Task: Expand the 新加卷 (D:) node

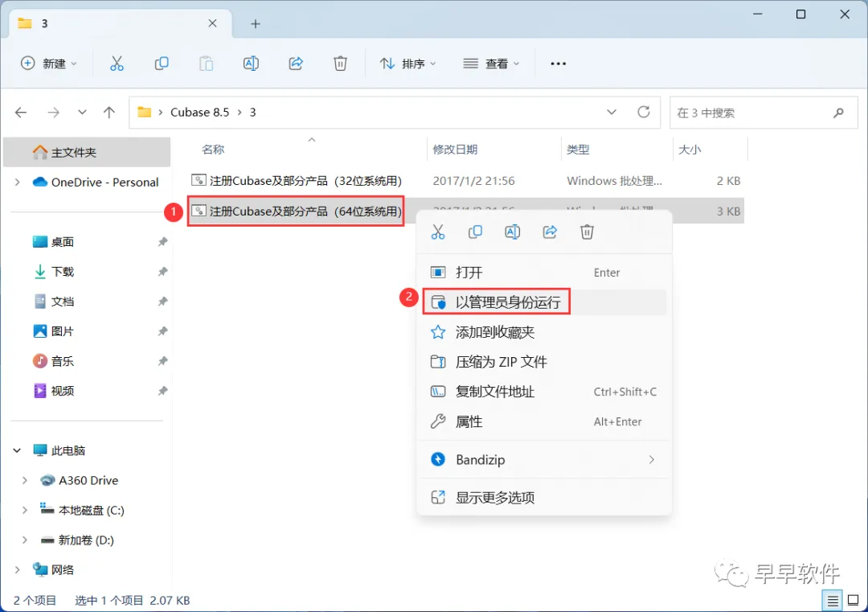Action: [x=24, y=540]
